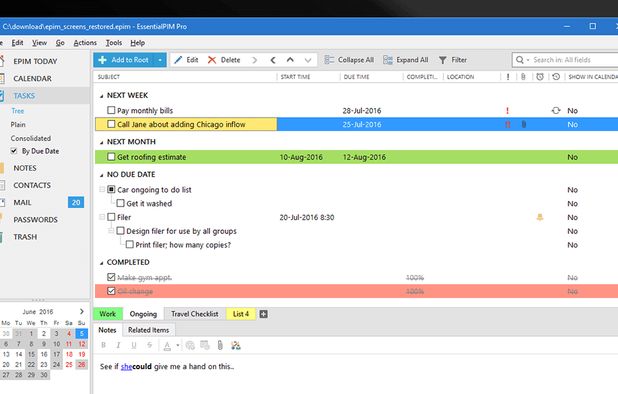Click Collapse All in the toolbar
This screenshot has width=618, height=394.
click(349, 60)
